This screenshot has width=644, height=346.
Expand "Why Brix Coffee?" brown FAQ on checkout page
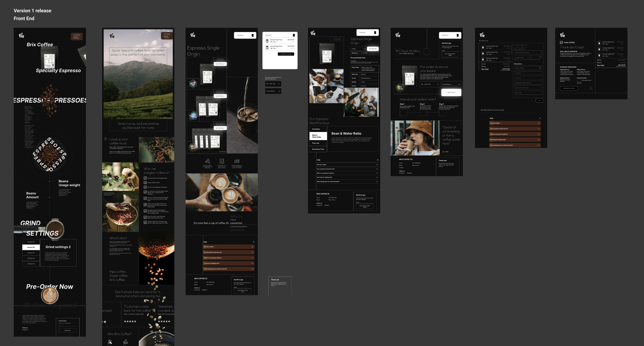[514, 123]
